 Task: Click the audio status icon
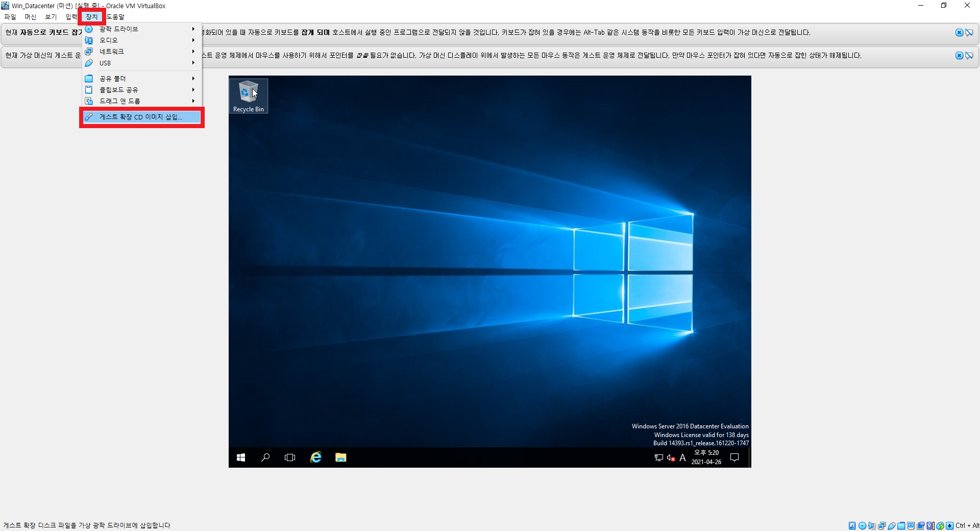pos(872,525)
